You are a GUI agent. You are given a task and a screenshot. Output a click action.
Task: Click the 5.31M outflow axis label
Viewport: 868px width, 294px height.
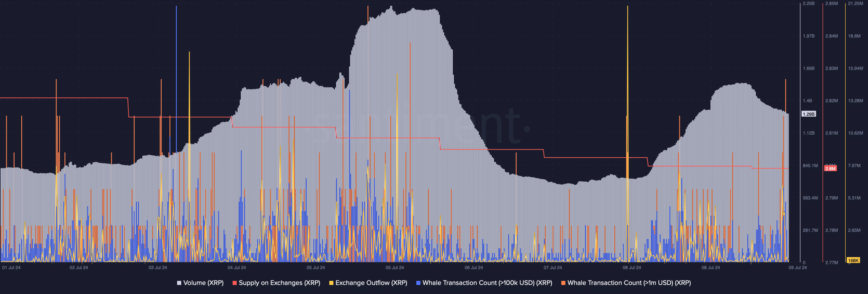[854, 198]
